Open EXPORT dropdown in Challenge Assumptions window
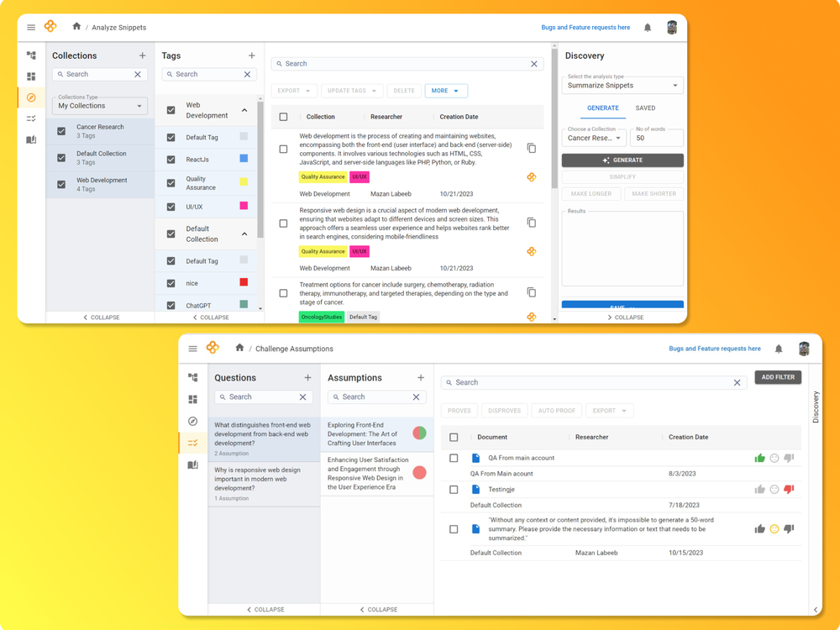This screenshot has height=630, width=840. coord(610,411)
